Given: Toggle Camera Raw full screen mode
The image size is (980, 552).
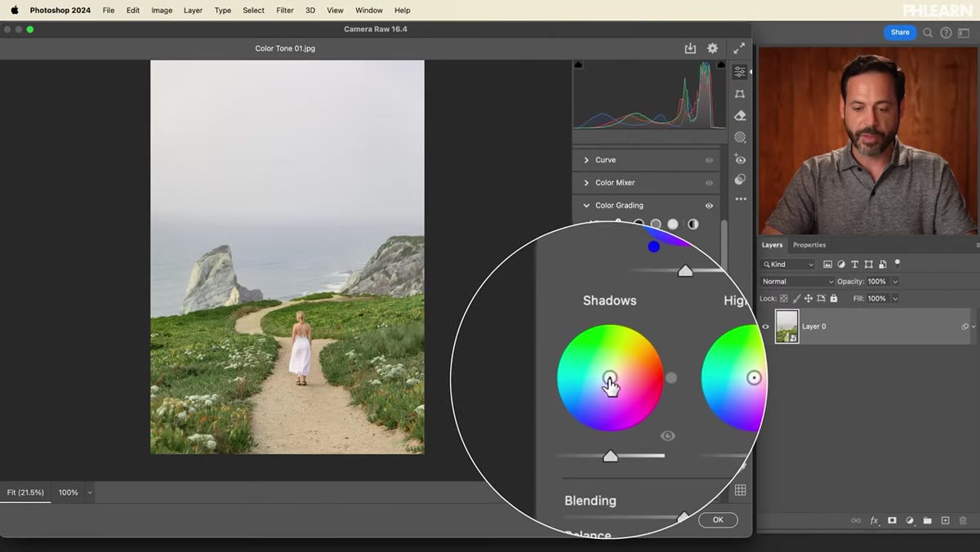Looking at the screenshot, I should pyautogui.click(x=739, y=48).
